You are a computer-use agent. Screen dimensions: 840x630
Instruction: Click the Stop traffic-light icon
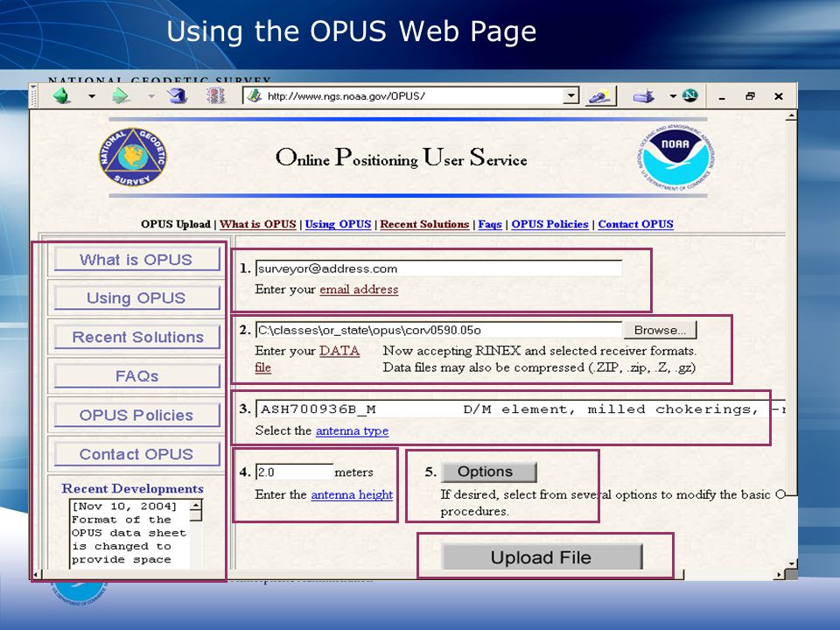click(x=216, y=96)
